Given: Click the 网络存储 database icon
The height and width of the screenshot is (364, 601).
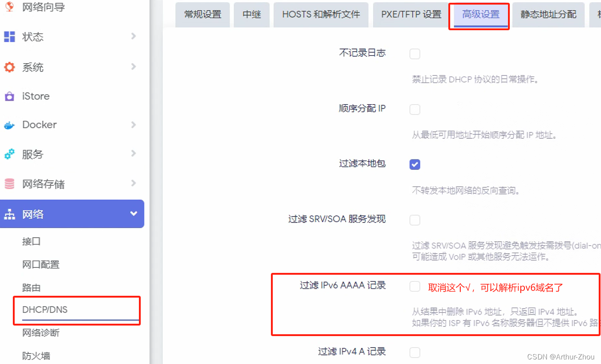Looking at the screenshot, I should [10, 184].
